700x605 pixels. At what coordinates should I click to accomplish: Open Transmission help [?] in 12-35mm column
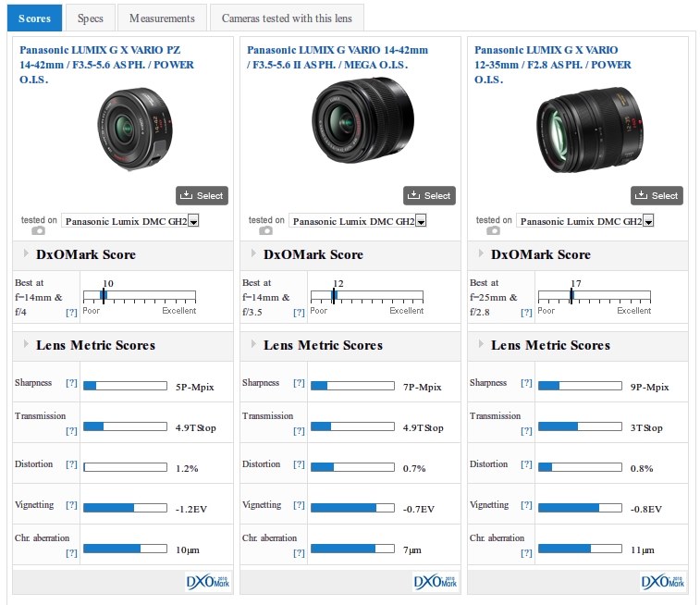click(x=526, y=430)
